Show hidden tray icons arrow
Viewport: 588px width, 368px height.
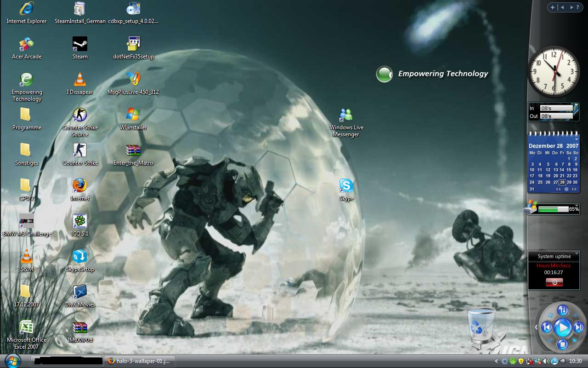pos(497,362)
